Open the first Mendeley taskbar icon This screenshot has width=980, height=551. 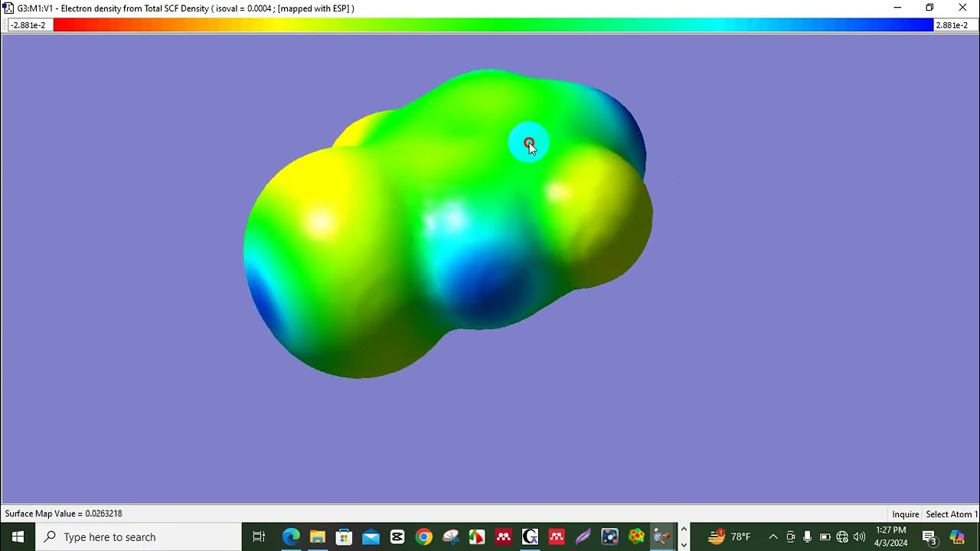click(504, 537)
